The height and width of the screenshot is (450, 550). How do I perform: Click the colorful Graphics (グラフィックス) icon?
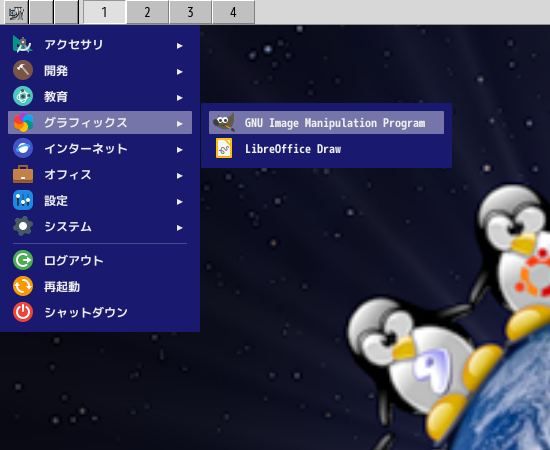click(x=23, y=122)
